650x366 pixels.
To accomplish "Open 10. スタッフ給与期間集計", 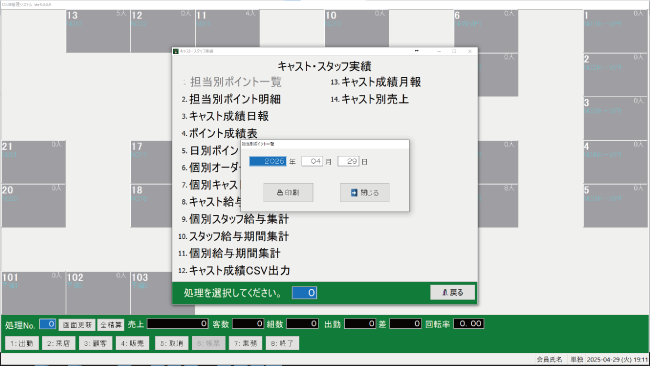I will (233, 236).
